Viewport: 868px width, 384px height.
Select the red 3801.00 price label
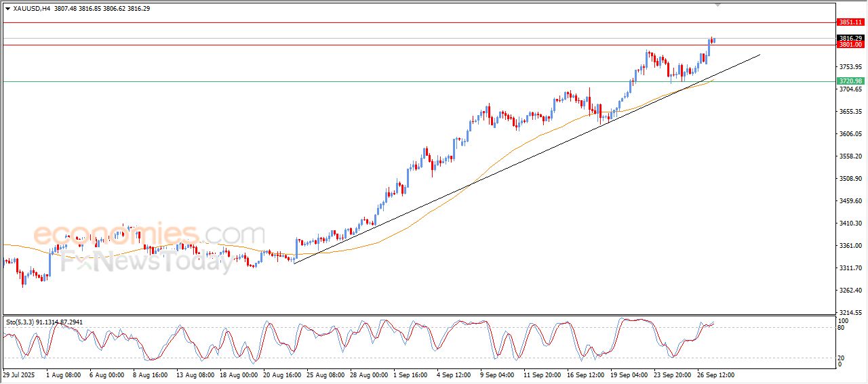click(850, 45)
